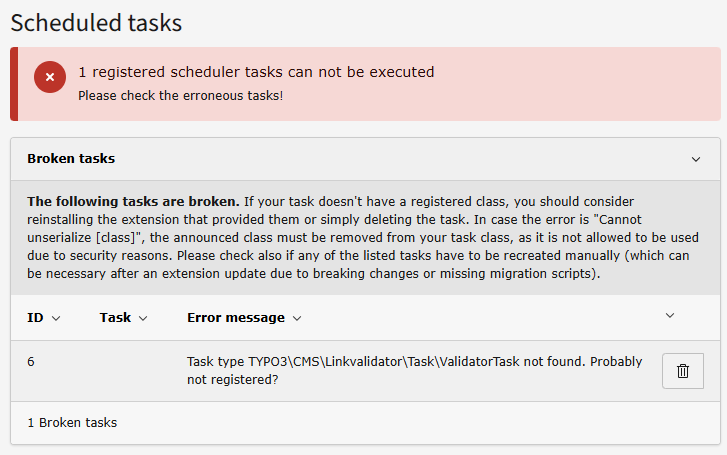
Task: Click the '1 Broken tasks' footer text
Action: (72, 423)
